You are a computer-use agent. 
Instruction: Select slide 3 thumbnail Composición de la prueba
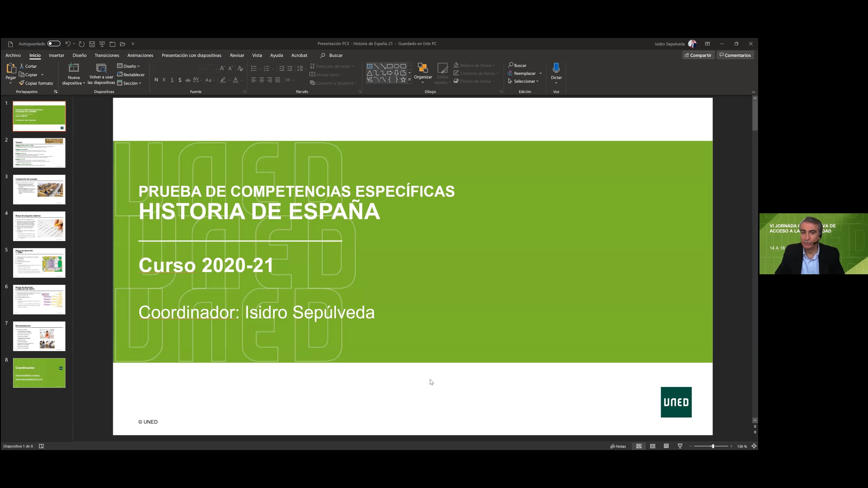(x=39, y=190)
